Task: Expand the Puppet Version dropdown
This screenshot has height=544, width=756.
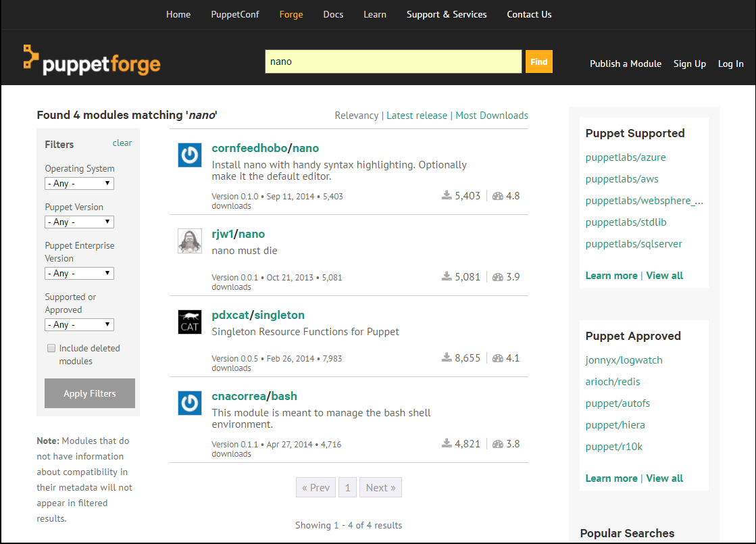Action: pos(79,222)
